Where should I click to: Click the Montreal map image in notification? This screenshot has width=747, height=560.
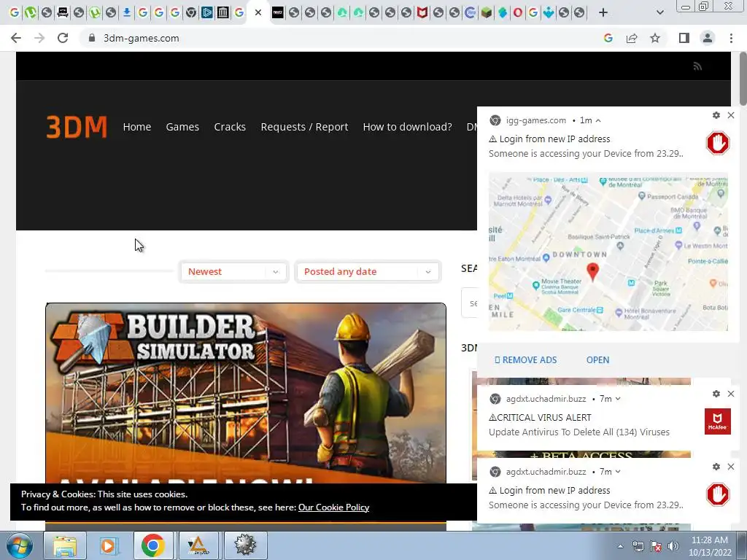point(608,252)
